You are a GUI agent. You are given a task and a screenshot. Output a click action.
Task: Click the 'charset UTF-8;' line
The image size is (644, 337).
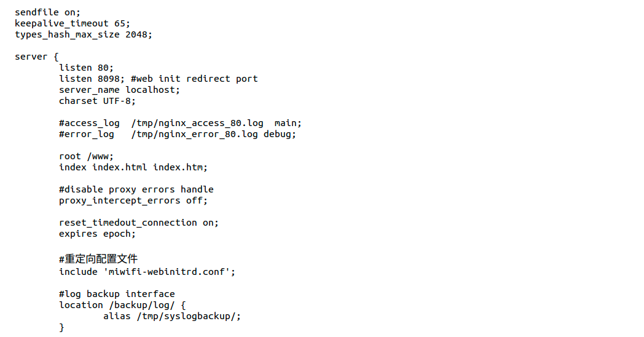point(97,101)
